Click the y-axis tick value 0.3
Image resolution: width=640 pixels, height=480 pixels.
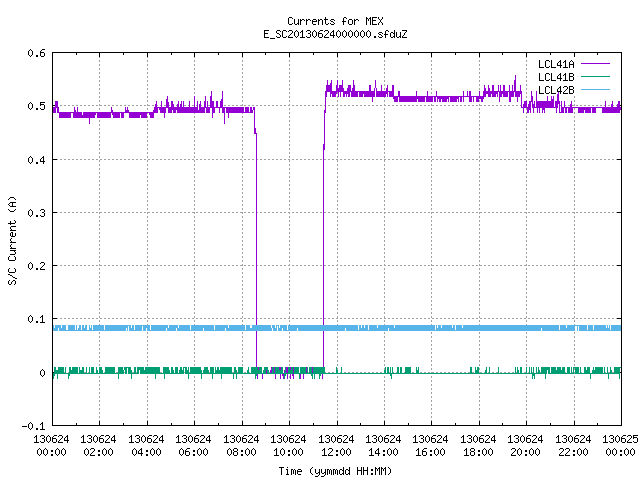pyautogui.click(x=36, y=213)
